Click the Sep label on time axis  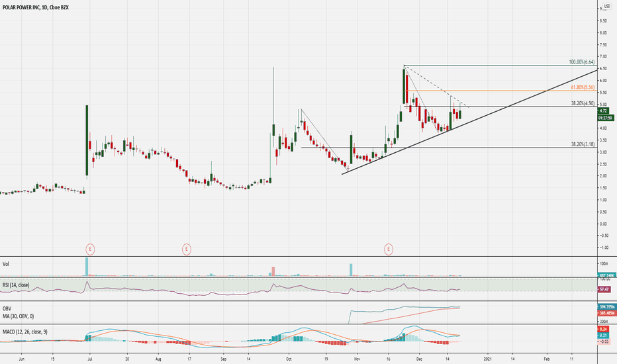[223, 359]
